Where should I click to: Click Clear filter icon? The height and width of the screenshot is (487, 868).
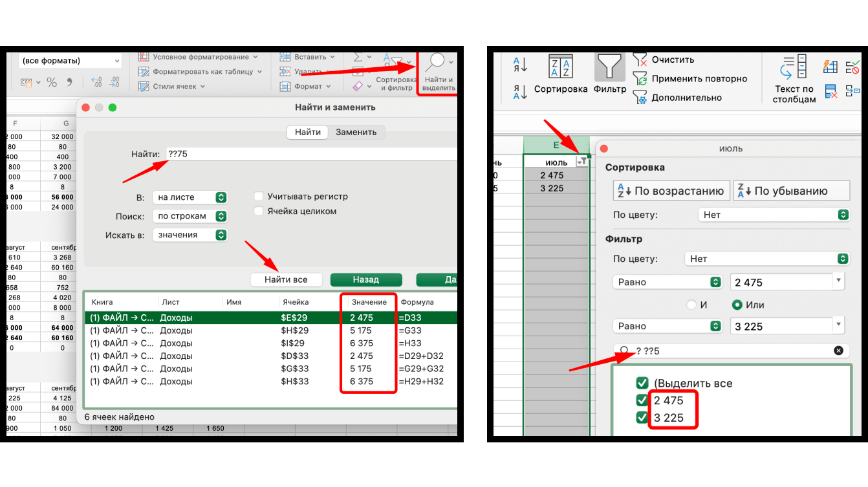pyautogui.click(x=640, y=60)
